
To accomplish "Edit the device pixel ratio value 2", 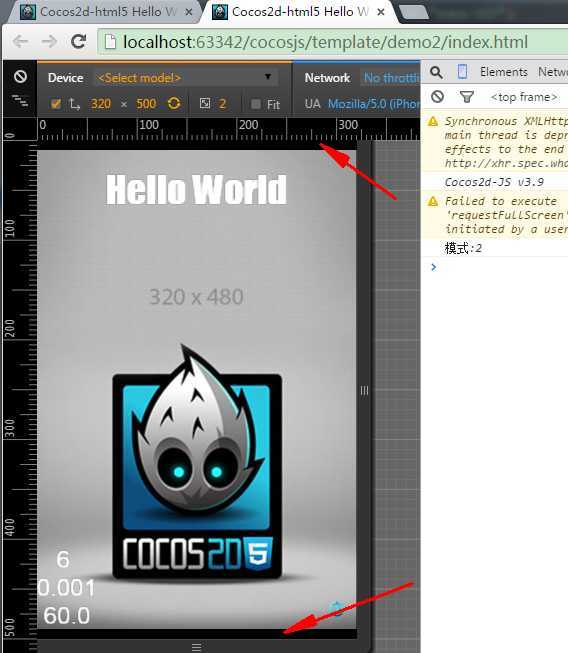I will [222, 104].
